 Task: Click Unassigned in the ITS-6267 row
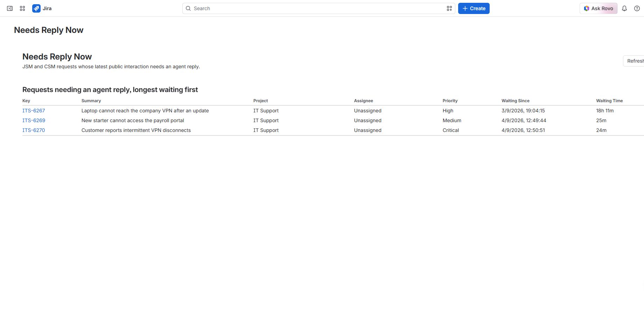(x=367, y=111)
